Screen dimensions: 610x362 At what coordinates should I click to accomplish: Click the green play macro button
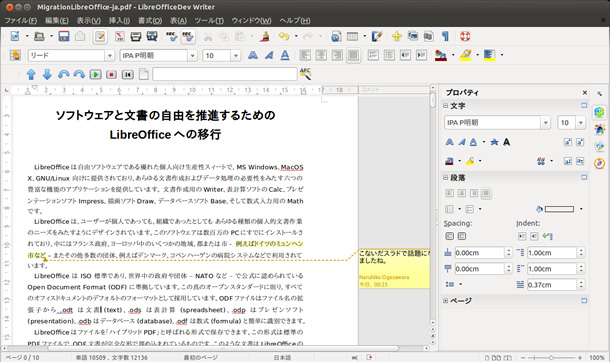click(x=95, y=74)
